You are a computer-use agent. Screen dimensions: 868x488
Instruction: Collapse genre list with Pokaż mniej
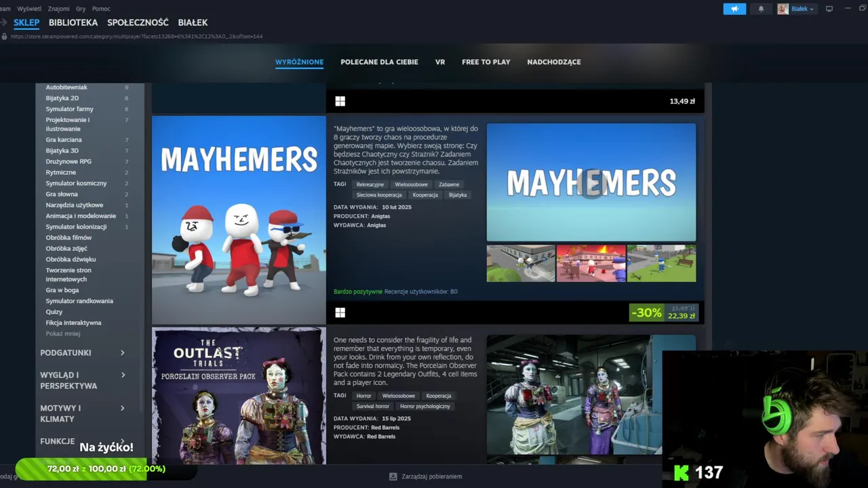[x=62, y=333]
